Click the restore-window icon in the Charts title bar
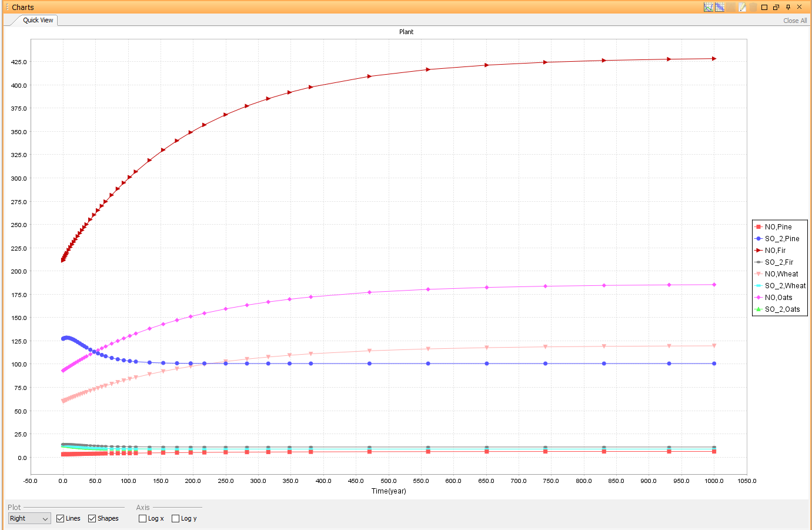Screen dimensions: 812x530 tap(776, 7)
